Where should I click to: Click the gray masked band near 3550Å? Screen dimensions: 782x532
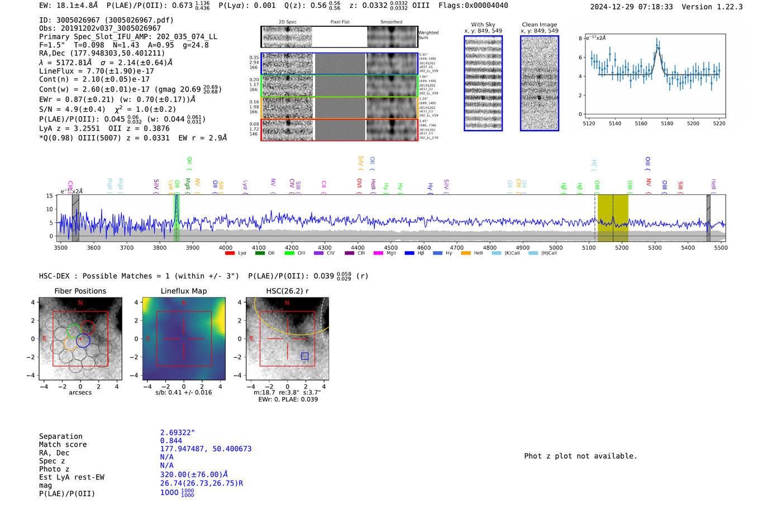coord(75,218)
